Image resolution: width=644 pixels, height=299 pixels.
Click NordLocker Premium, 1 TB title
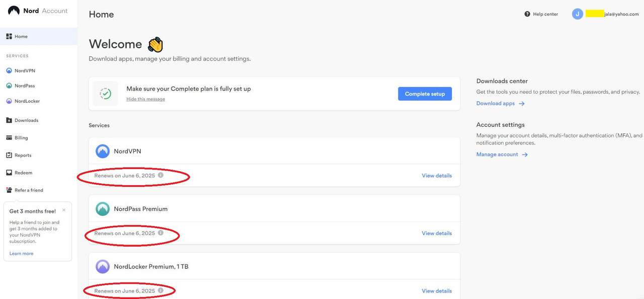151,266
